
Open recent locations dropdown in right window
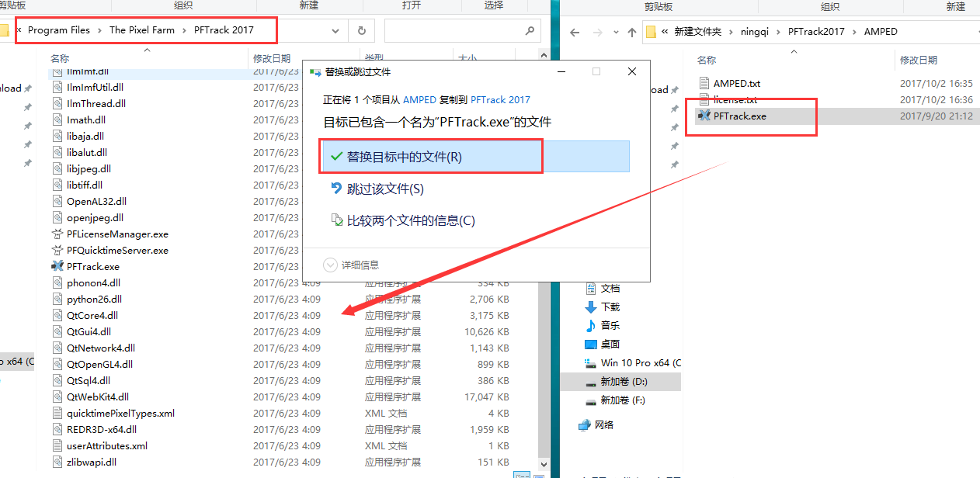tap(614, 33)
